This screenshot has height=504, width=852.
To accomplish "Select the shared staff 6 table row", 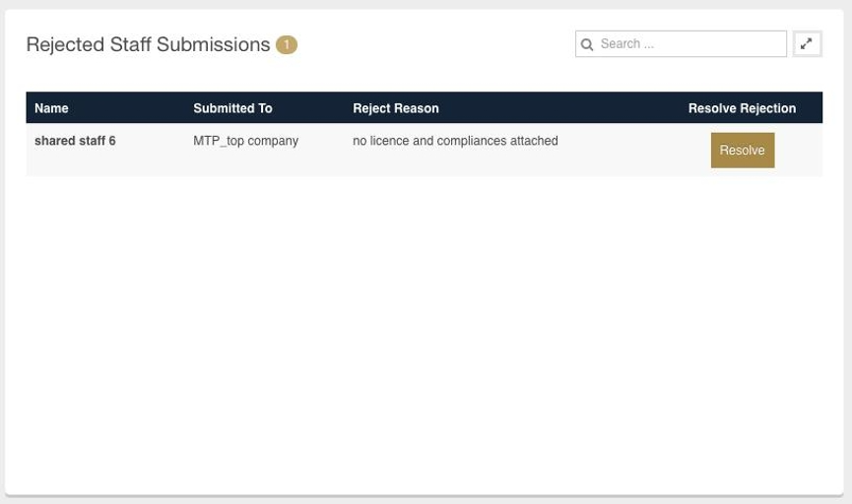I will click(424, 150).
